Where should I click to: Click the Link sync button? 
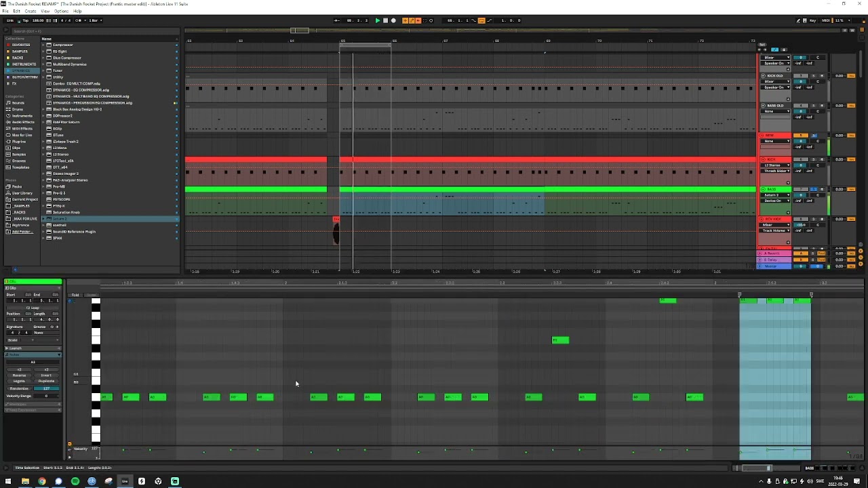10,20
